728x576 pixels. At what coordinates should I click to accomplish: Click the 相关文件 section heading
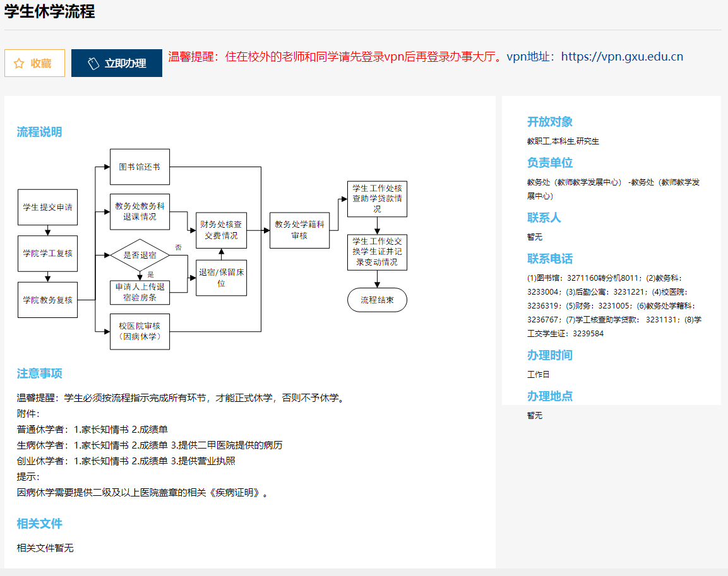pyautogui.click(x=39, y=524)
